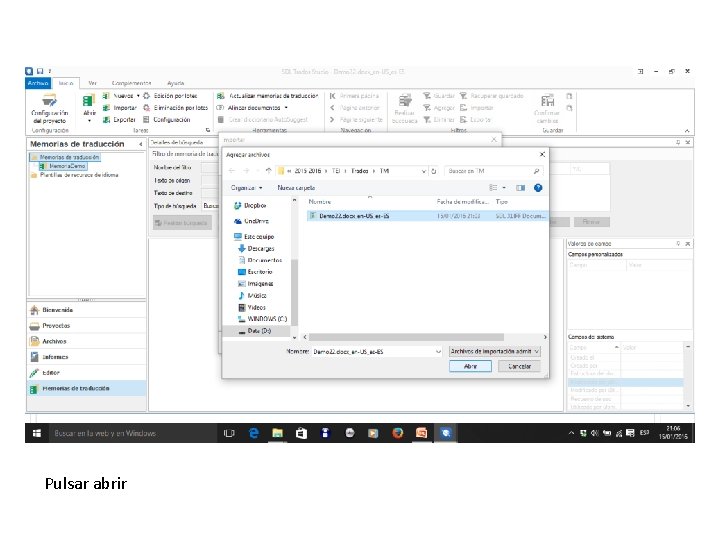Image resolution: width=720 pixels, height=540 pixels.
Task: Click the help icon in dialog
Action: 538,188
